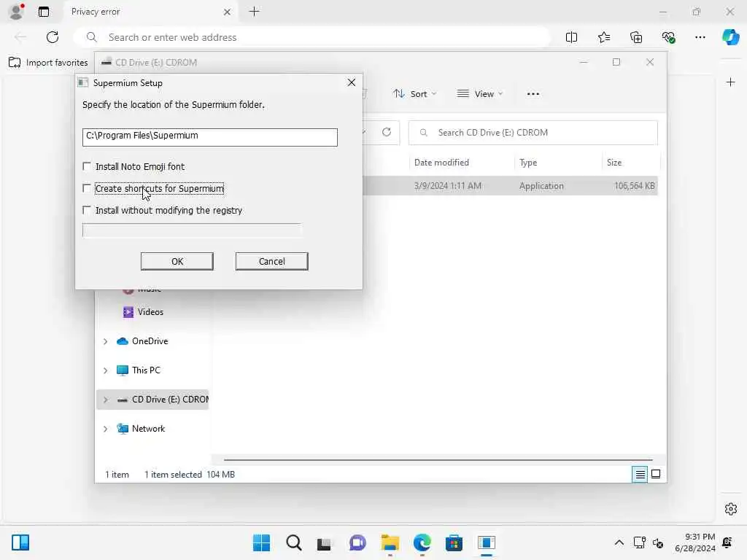The height and width of the screenshot is (560, 747).
Task: Click Import favorites link
Action: (x=48, y=63)
